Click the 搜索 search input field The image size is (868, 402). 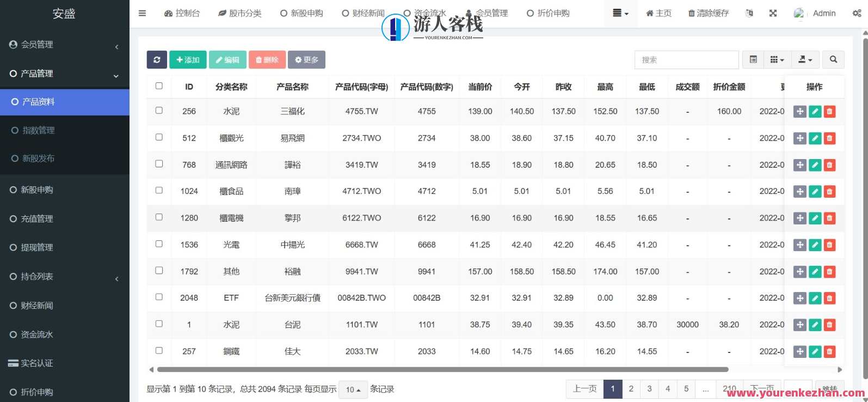pos(687,60)
